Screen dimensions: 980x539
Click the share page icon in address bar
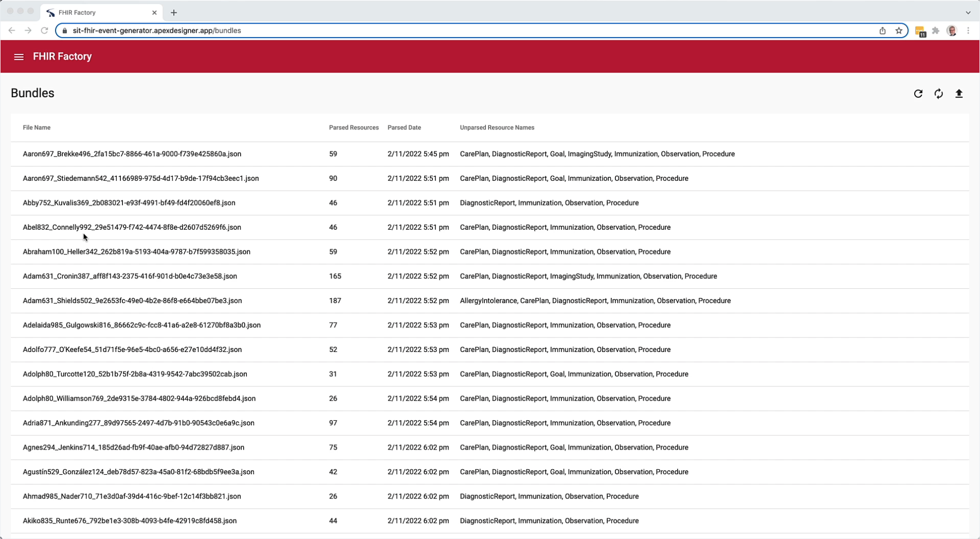coord(882,31)
